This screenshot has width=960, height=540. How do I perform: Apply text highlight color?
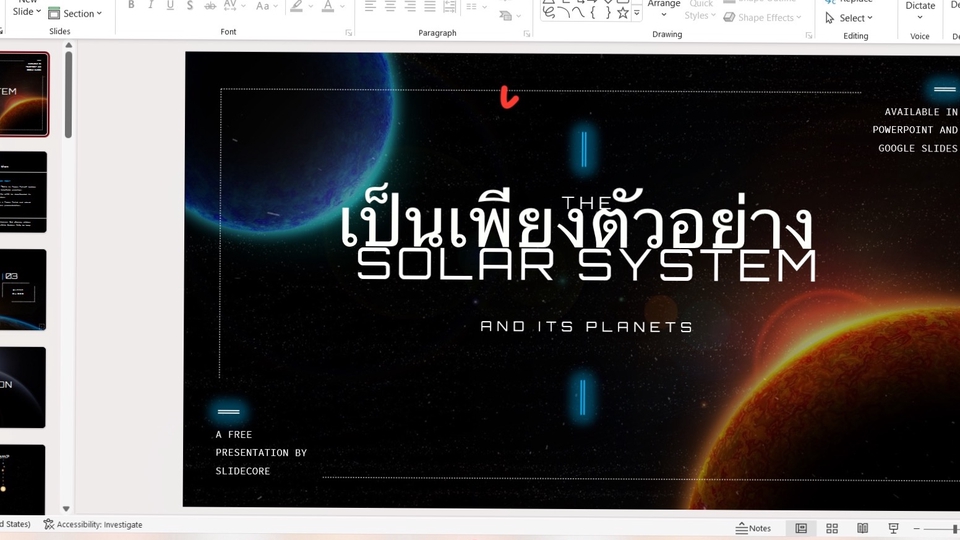coord(297,6)
